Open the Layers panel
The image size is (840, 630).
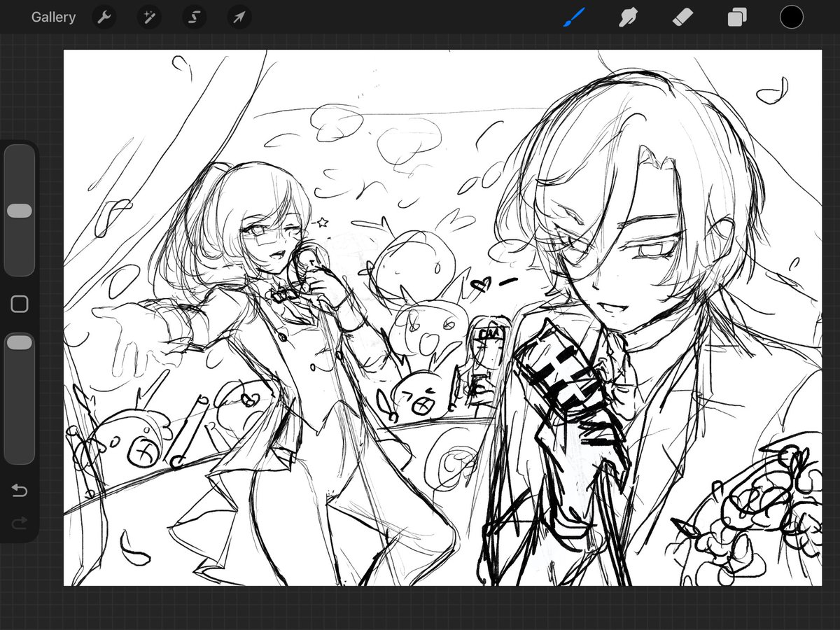point(736,17)
